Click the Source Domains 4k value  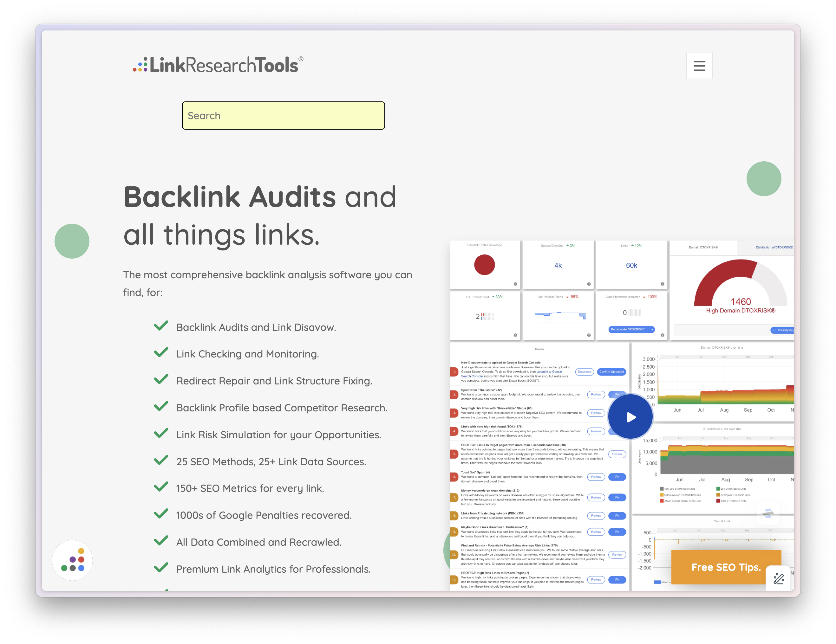(558, 265)
